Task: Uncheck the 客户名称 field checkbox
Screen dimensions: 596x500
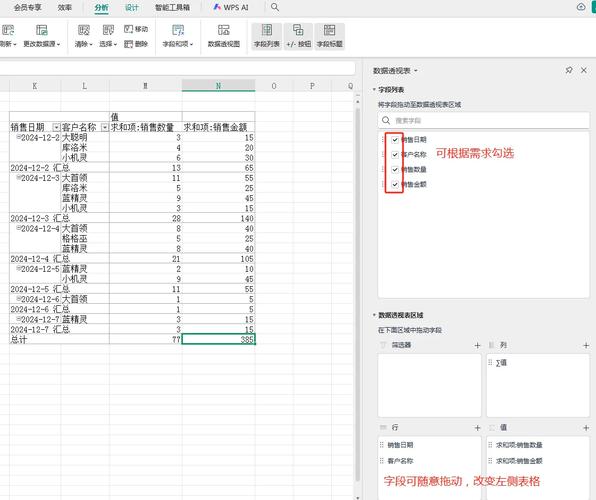Action: point(395,154)
